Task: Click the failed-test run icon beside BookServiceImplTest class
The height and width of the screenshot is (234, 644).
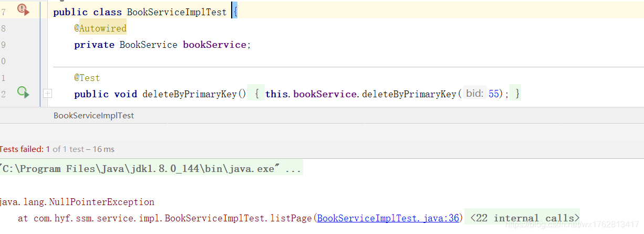Action: click(x=23, y=9)
